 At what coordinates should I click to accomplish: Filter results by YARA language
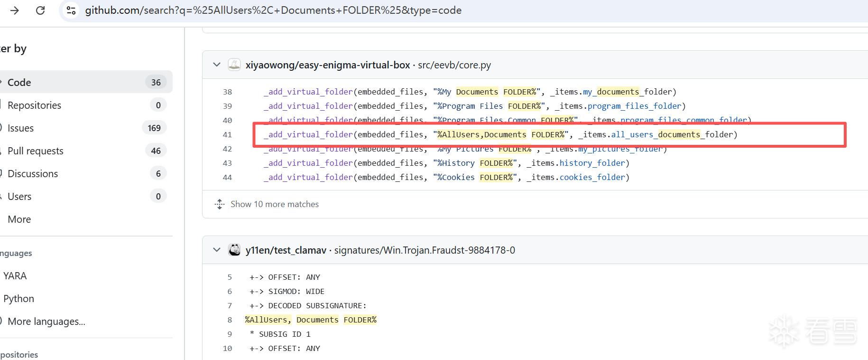[15, 275]
